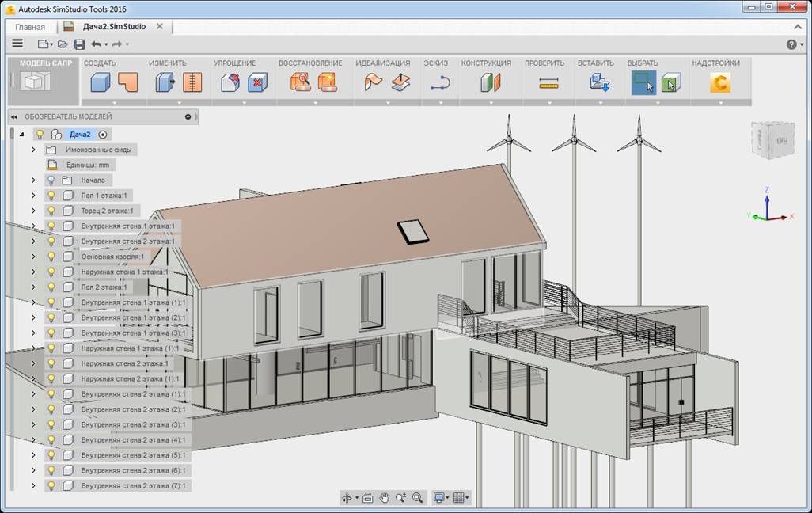
Task: Click the Save disk icon
Action: click(79, 44)
